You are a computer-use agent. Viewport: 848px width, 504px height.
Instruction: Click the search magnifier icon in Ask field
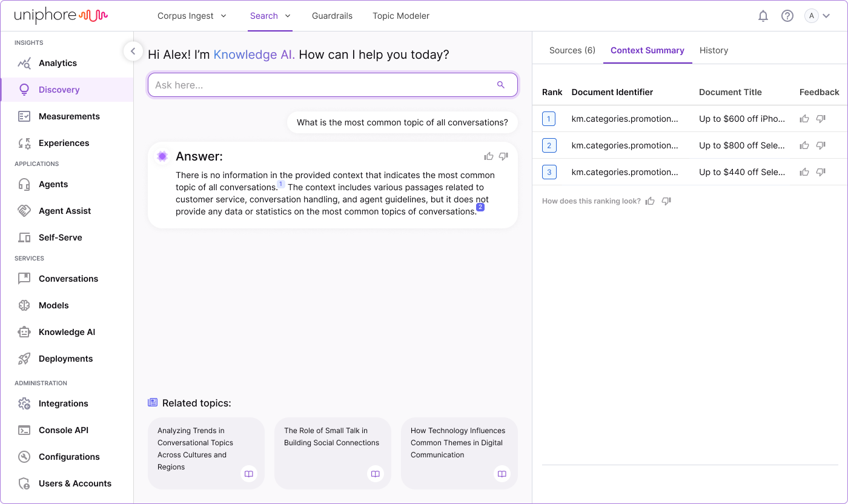tap(500, 85)
